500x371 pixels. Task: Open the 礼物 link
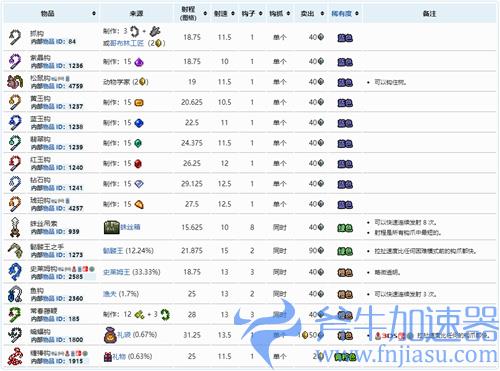(x=119, y=357)
